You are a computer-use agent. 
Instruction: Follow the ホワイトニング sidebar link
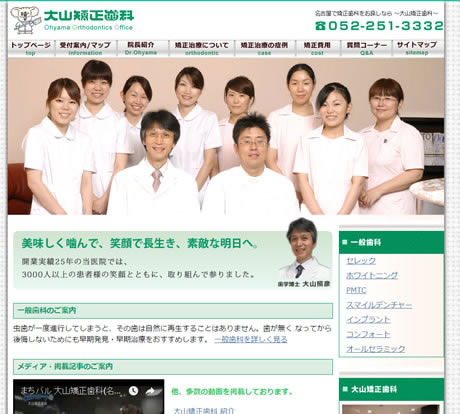[x=372, y=275]
